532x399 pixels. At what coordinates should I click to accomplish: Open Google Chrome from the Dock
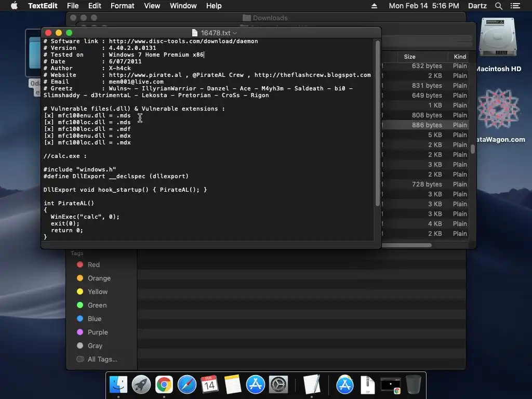tap(164, 385)
